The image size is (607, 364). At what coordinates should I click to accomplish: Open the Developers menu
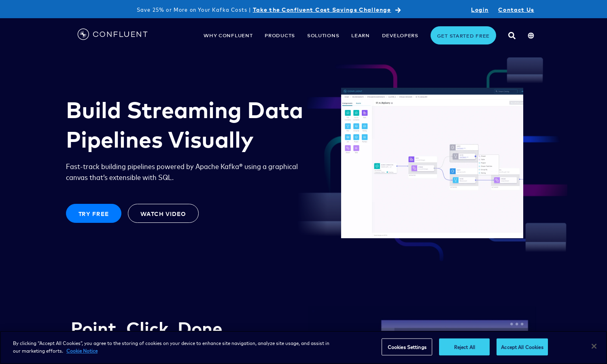400,36
